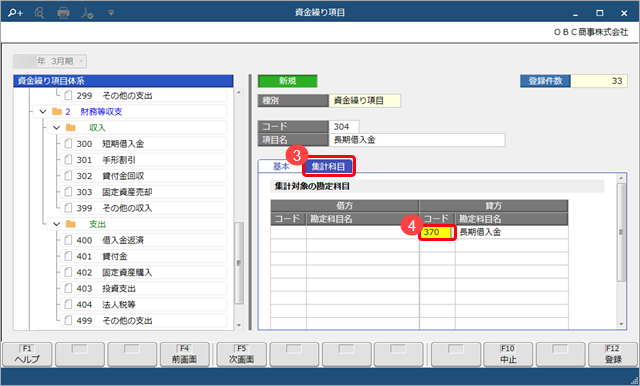Click the F10 中止 button
Viewport: 640px width, 386px height.
(508, 354)
